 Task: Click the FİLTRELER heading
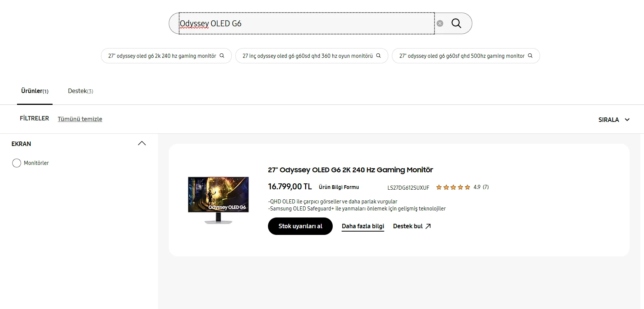pyautogui.click(x=34, y=118)
